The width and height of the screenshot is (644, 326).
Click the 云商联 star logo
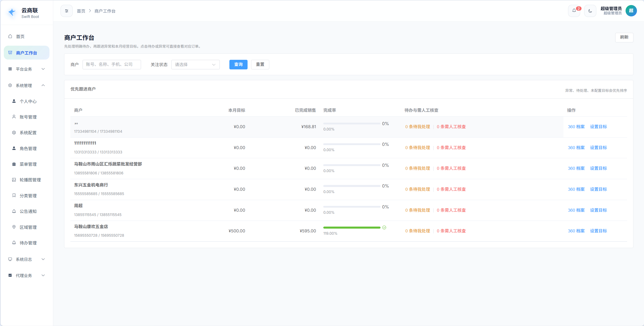pyautogui.click(x=12, y=12)
